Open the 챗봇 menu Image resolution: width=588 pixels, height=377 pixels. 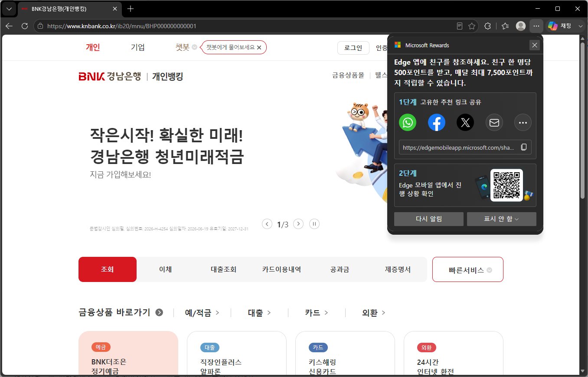186,47
